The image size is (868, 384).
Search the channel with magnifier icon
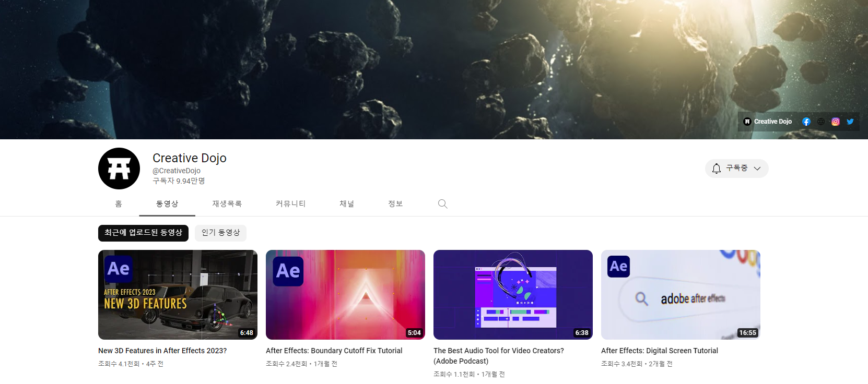click(443, 204)
